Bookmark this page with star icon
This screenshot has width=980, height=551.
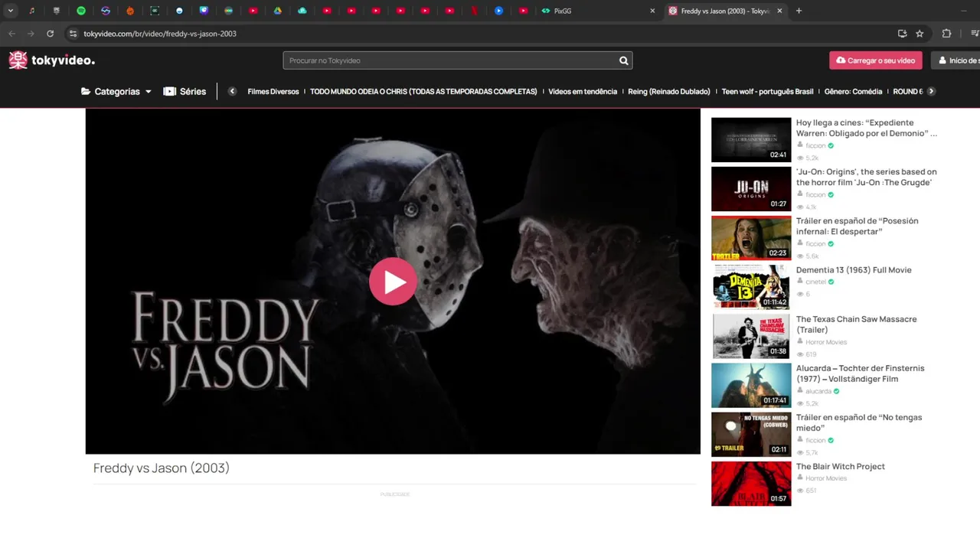tap(920, 34)
